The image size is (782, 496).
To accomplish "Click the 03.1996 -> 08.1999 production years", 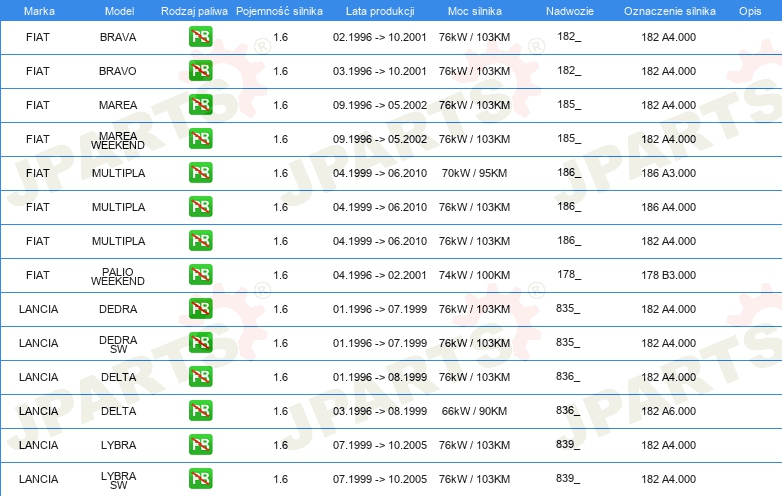I will point(380,411).
